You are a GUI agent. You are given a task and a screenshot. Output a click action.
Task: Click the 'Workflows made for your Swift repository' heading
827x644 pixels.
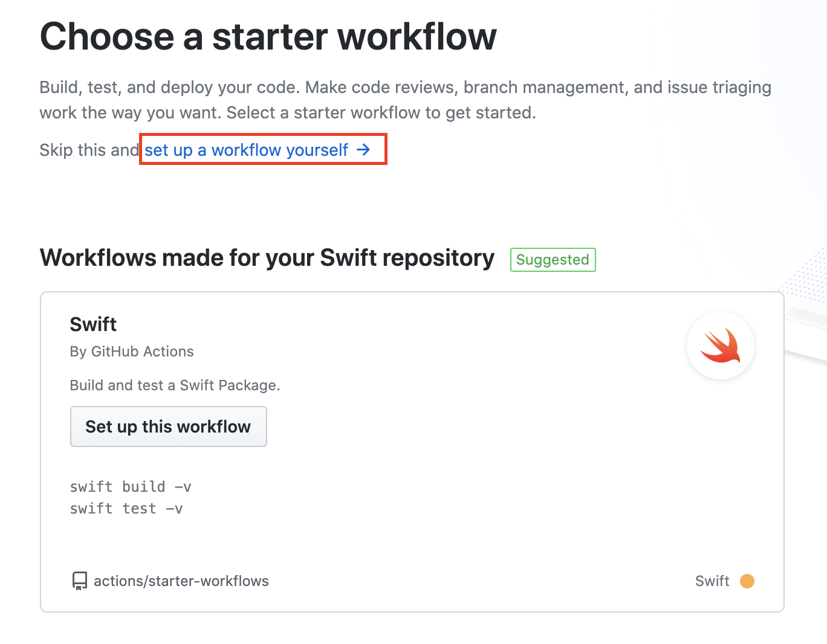point(267,258)
